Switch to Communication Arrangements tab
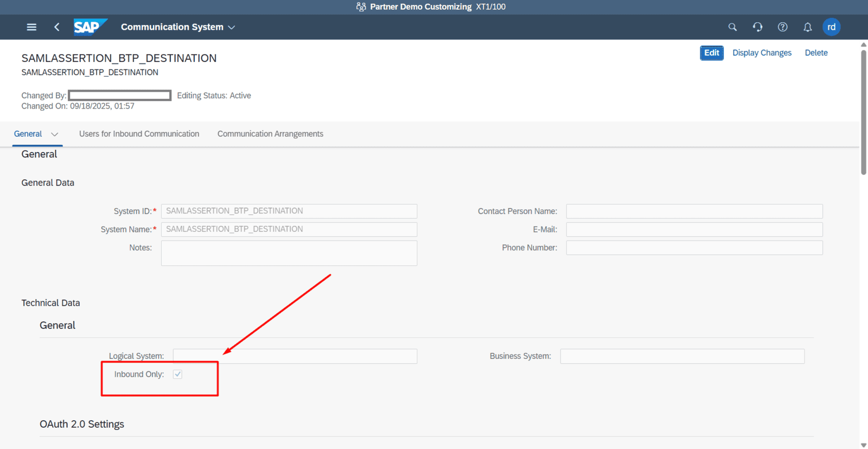Image resolution: width=868 pixels, height=449 pixels. 270,134
